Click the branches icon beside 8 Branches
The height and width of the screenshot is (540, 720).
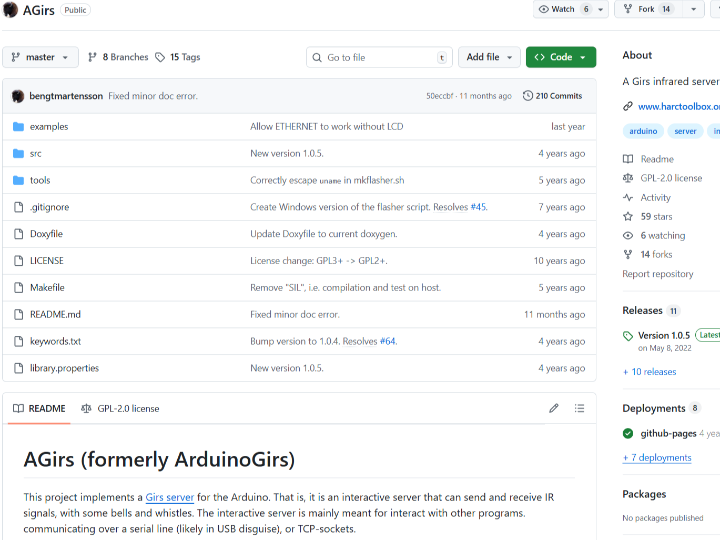click(93, 57)
